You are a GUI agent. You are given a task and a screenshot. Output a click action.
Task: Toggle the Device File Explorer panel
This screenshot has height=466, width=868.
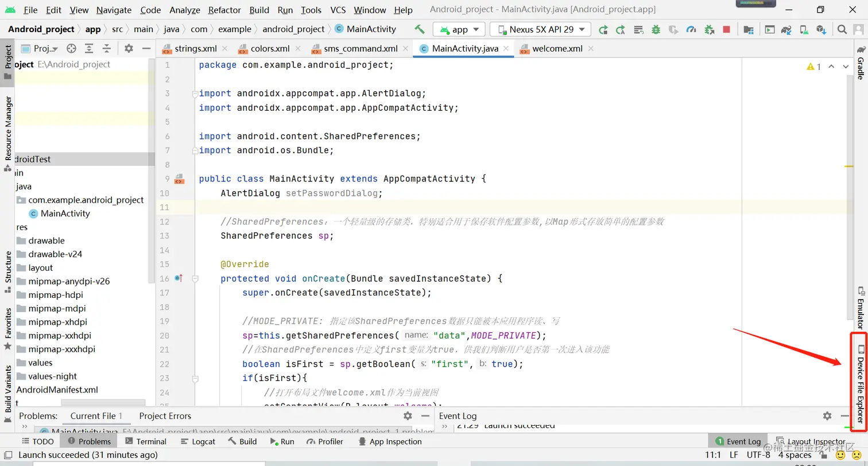(859, 382)
